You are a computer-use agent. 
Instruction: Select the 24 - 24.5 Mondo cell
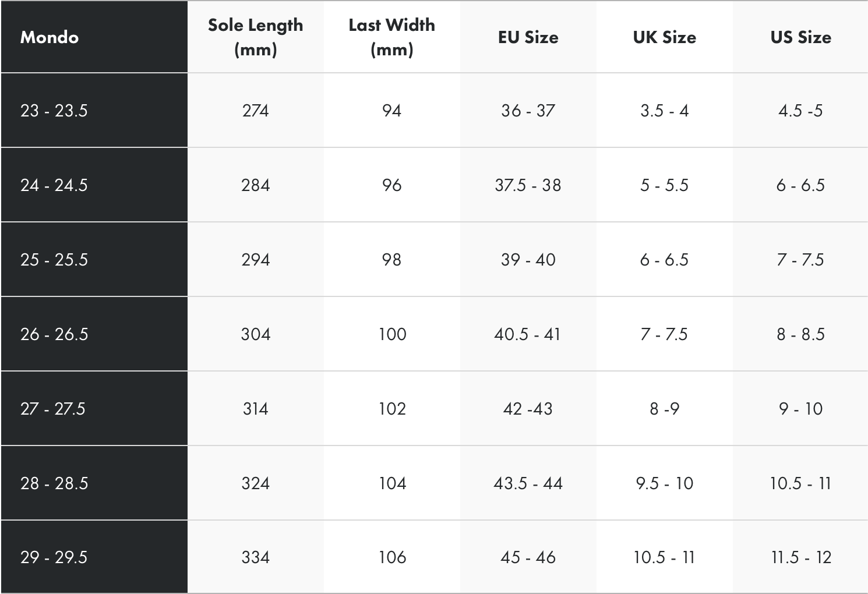(54, 185)
